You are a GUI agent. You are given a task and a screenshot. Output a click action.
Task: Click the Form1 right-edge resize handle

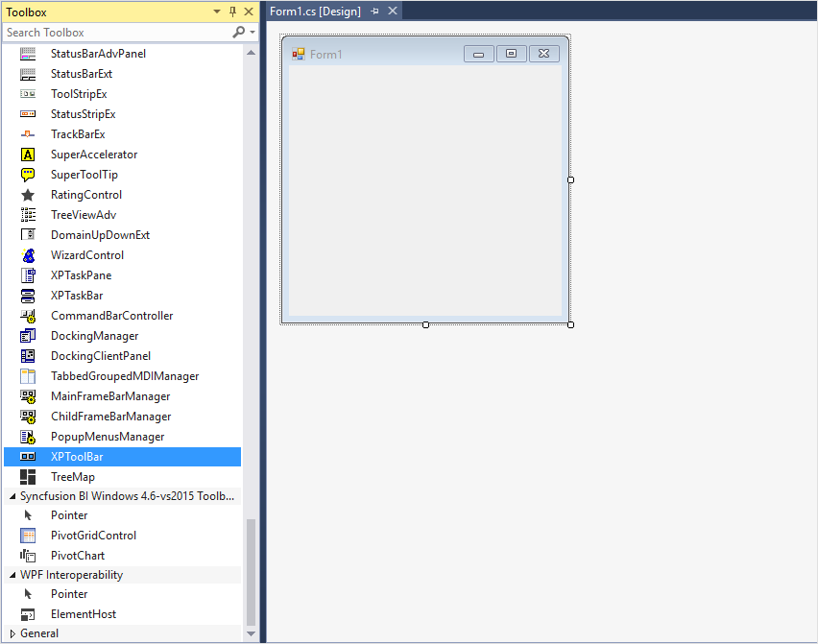pos(570,179)
